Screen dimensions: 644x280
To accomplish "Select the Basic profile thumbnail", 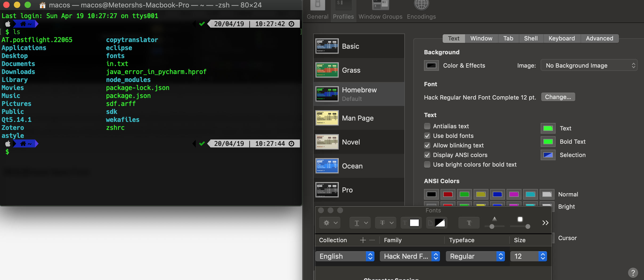I will (327, 46).
